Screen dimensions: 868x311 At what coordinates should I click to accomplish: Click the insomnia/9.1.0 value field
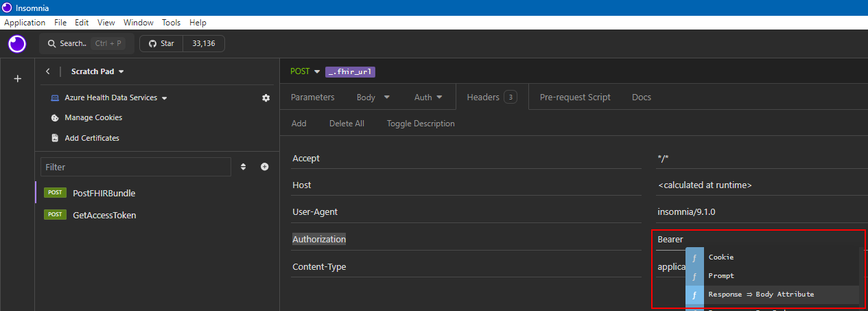pos(762,211)
